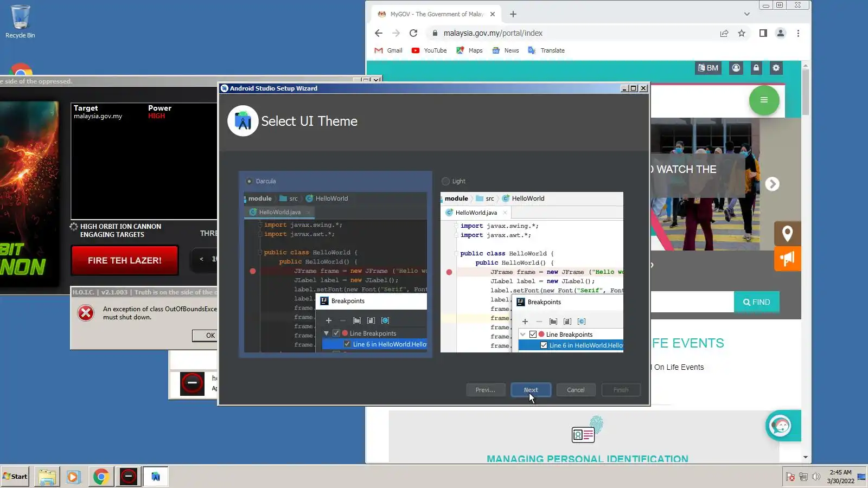Click the map location pin side icon

pyautogui.click(x=787, y=234)
